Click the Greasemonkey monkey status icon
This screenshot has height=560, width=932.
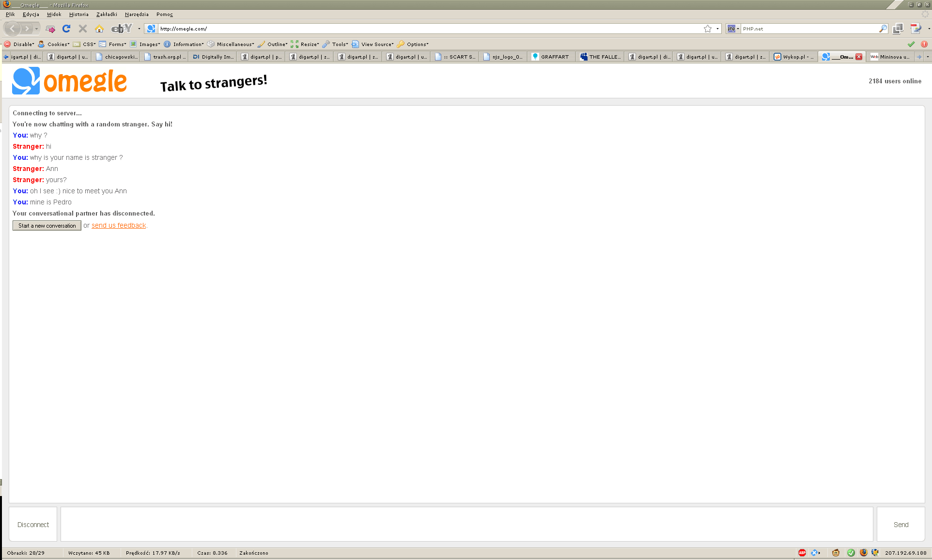(x=836, y=553)
